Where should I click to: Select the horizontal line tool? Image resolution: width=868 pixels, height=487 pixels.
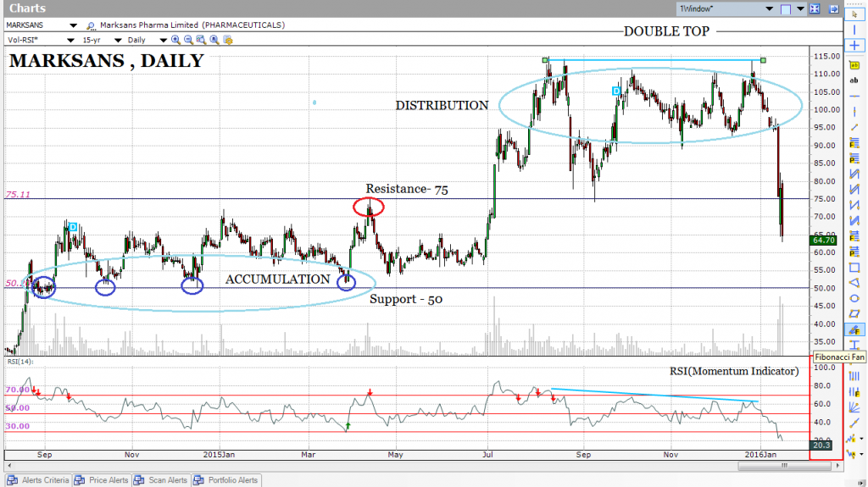854,97
